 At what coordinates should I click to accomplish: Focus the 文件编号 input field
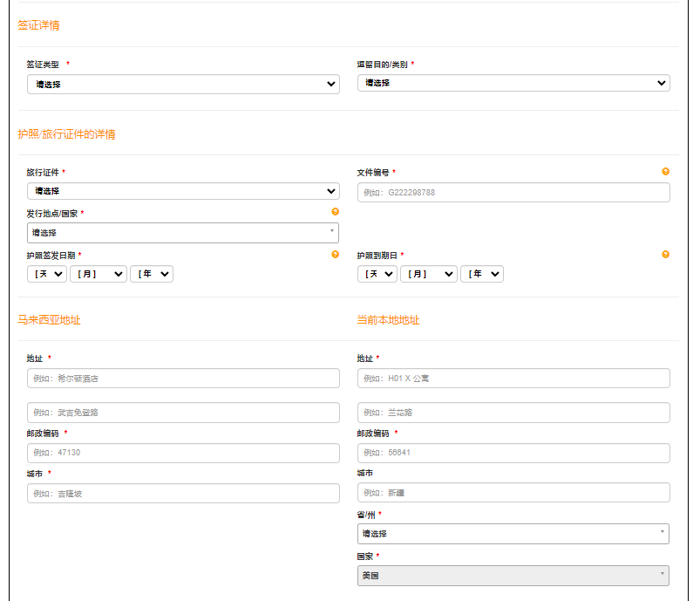pyautogui.click(x=513, y=193)
